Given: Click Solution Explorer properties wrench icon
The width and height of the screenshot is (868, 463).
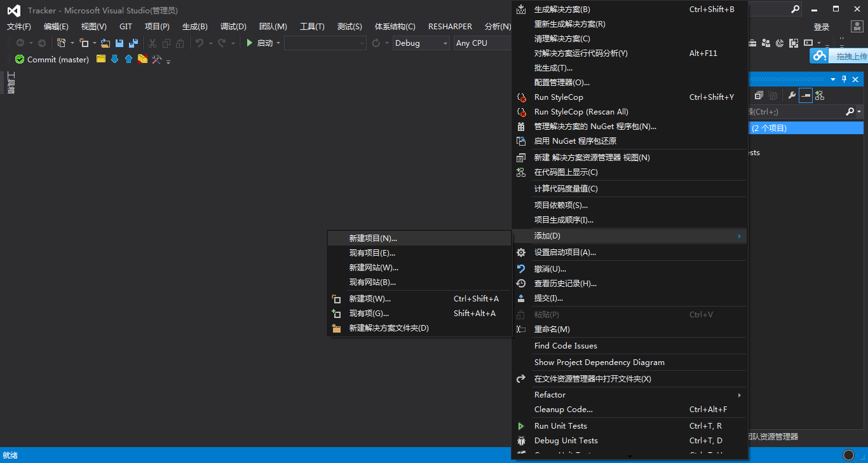Looking at the screenshot, I should pos(792,95).
